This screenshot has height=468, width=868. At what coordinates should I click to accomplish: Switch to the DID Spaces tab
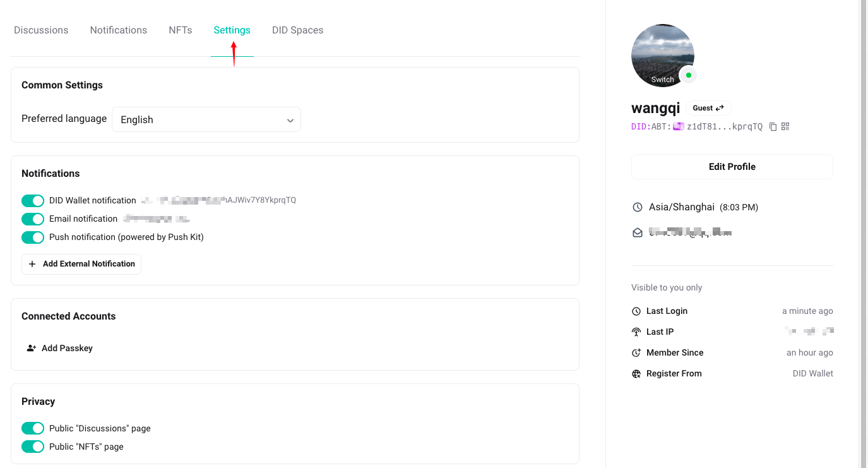(297, 30)
